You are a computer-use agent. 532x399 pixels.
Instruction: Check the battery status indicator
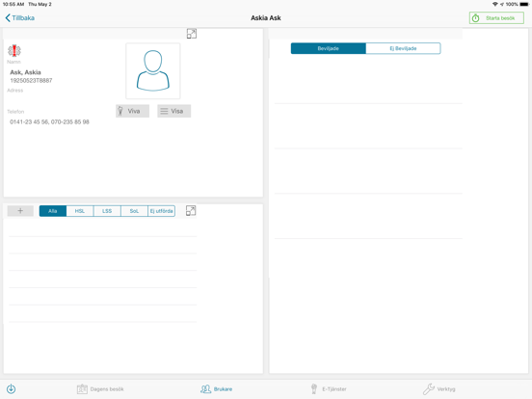point(524,4)
